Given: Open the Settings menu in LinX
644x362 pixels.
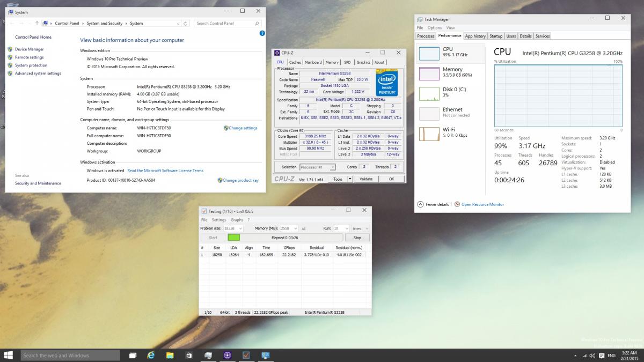Looking at the screenshot, I should click(x=218, y=220).
